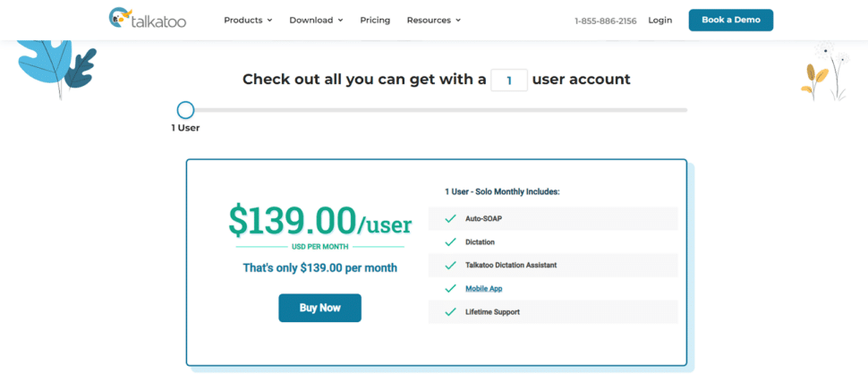868x390 pixels.
Task: Go to the Pricing page
Action: (375, 20)
